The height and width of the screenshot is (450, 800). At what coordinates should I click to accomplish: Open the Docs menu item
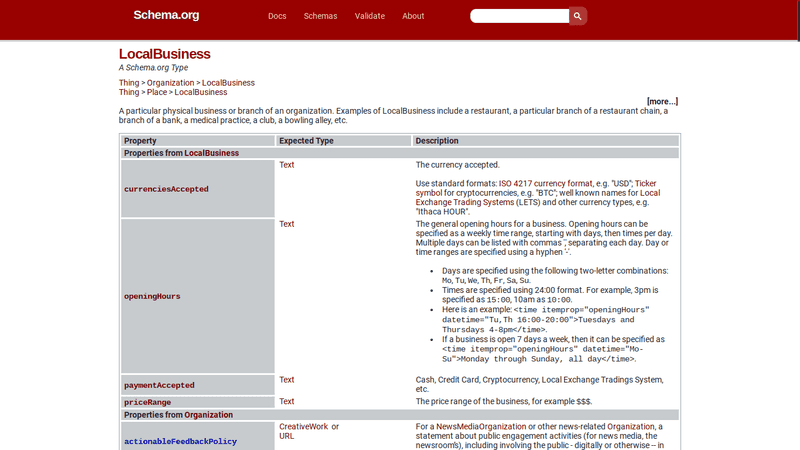point(277,16)
